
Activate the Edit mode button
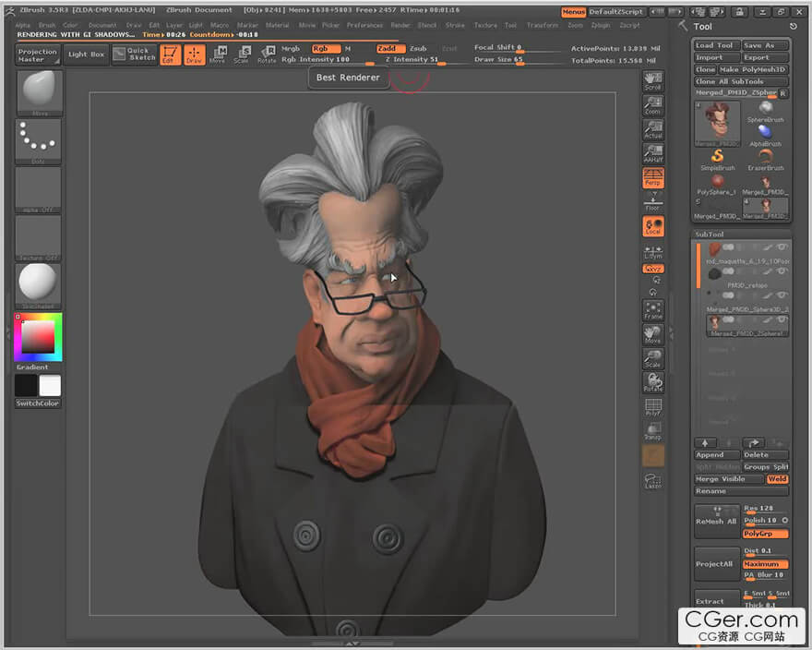click(x=170, y=54)
